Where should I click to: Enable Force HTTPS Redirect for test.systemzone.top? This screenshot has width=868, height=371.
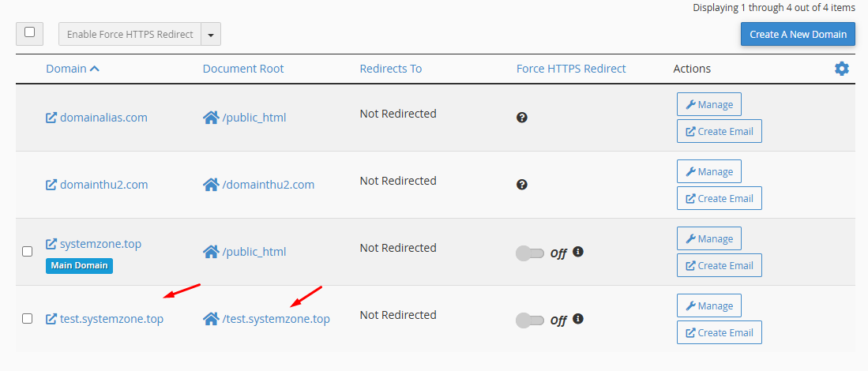(x=529, y=320)
